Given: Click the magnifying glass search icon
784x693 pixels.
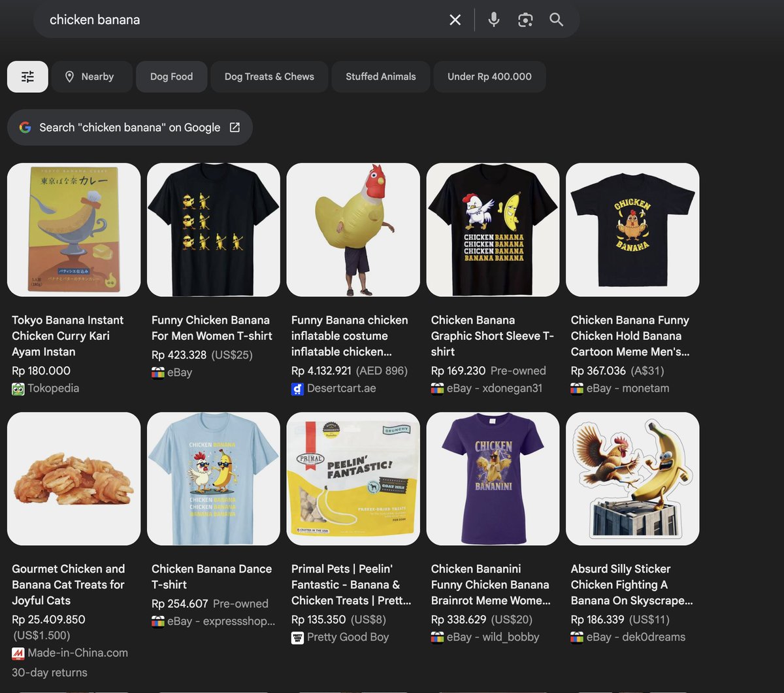Looking at the screenshot, I should pyautogui.click(x=556, y=20).
